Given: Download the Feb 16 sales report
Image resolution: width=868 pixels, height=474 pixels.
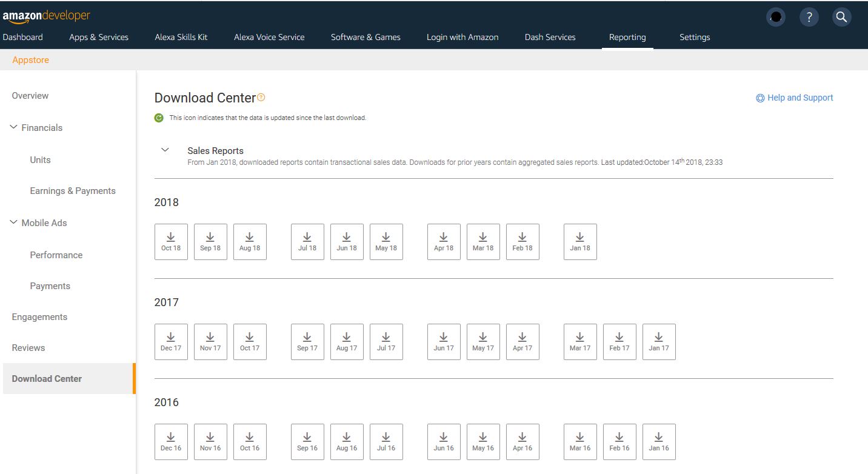Looking at the screenshot, I should (619, 442).
